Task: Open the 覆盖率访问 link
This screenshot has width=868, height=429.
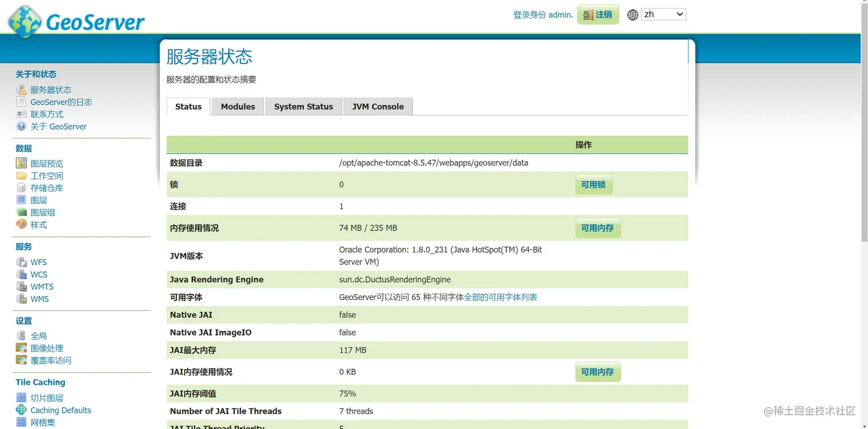Action: pyautogui.click(x=51, y=360)
